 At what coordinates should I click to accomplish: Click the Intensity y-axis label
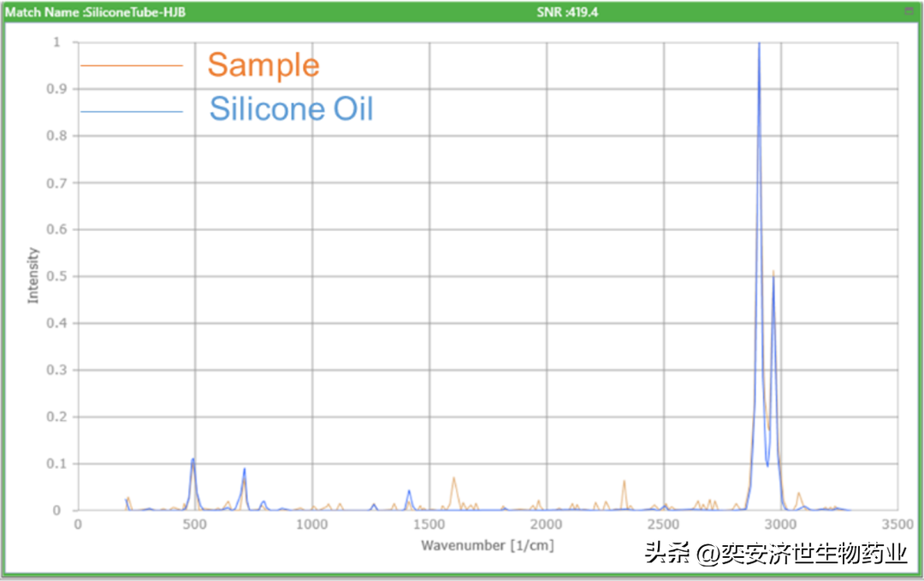(33, 276)
